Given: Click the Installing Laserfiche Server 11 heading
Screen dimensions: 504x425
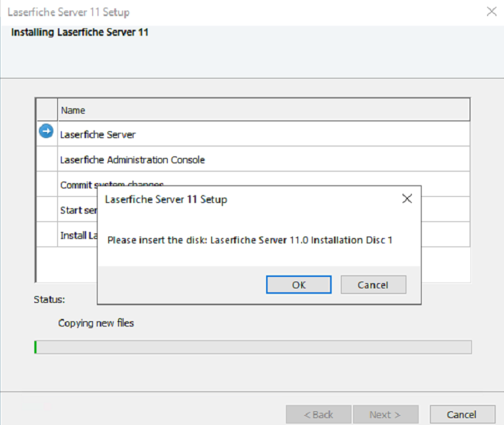Looking at the screenshot, I should [80, 32].
